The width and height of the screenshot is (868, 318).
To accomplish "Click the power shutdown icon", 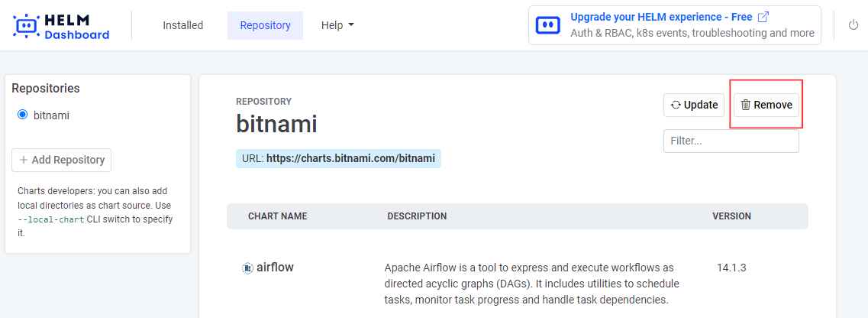I will click(853, 25).
